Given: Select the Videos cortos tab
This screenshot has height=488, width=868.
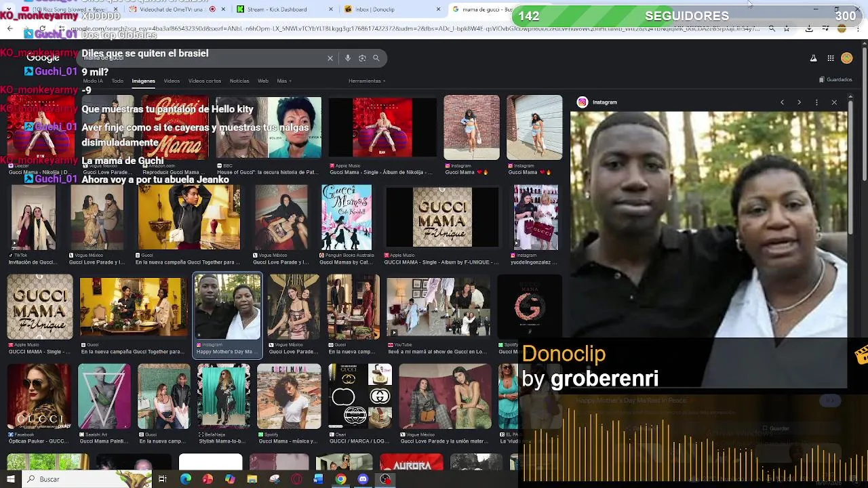Looking at the screenshot, I should click(205, 81).
